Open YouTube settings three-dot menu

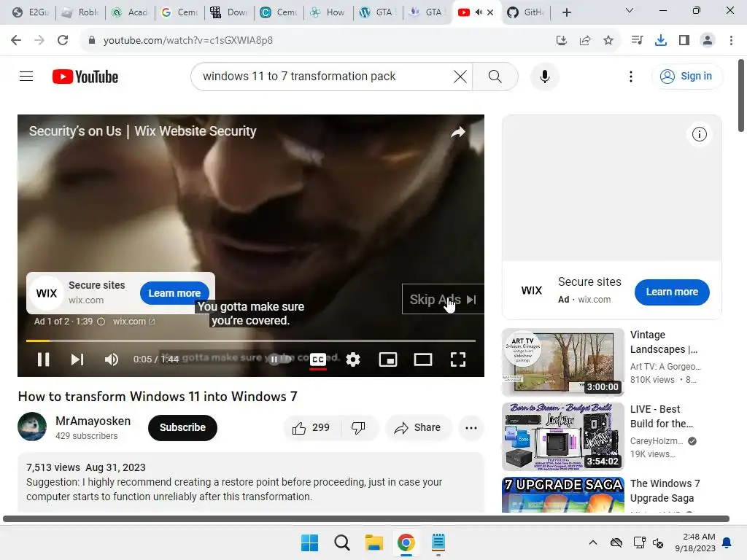tap(631, 76)
